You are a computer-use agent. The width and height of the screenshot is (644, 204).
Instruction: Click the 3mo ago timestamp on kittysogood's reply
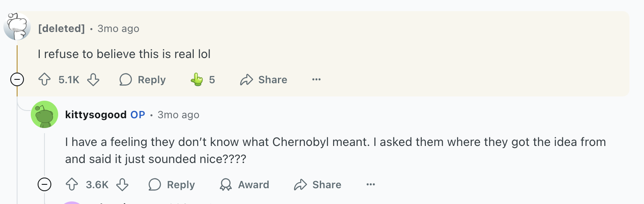(x=178, y=115)
